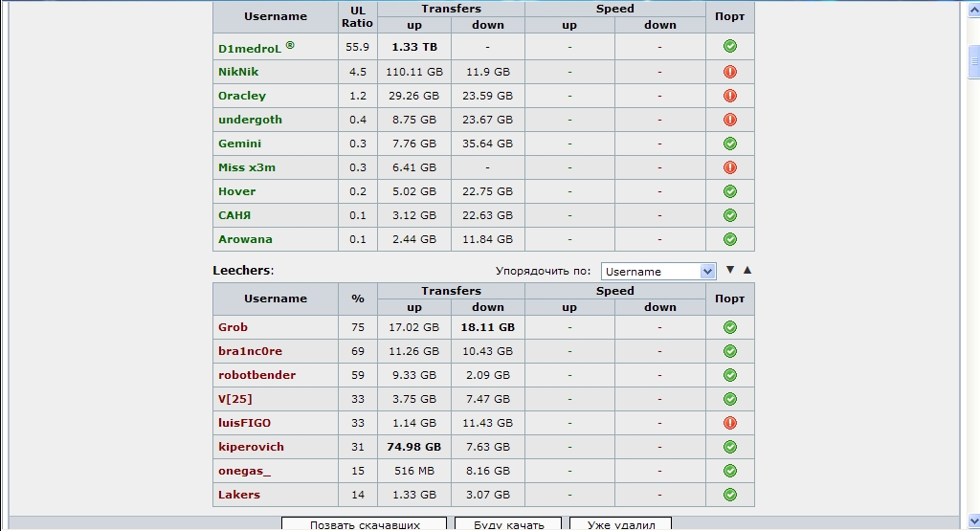980x531 pixels.
Task: Open seeder Arowana's profile
Action: [245, 239]
